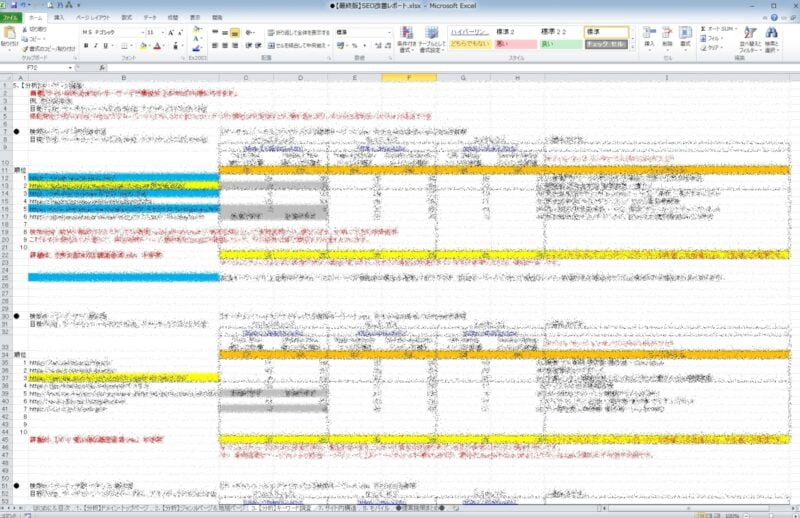Viewport: 800px width, 518px height.
Task: Click the Borders icon
Action: tap(123, 46)
